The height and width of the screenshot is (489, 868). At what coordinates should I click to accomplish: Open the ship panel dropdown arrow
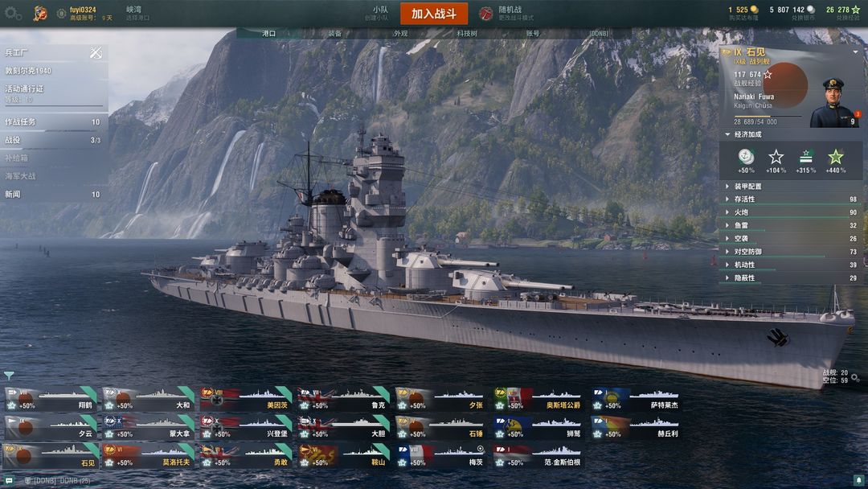(x=855, y=52)
